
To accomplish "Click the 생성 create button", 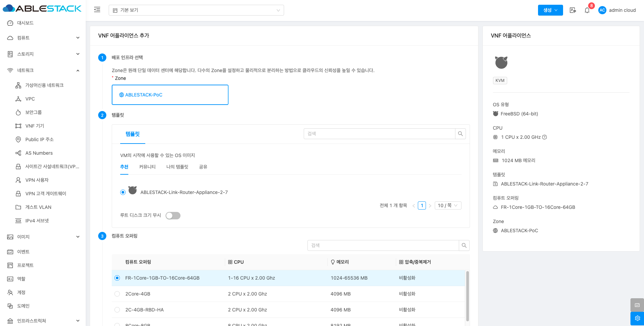I will click(550, 10).
